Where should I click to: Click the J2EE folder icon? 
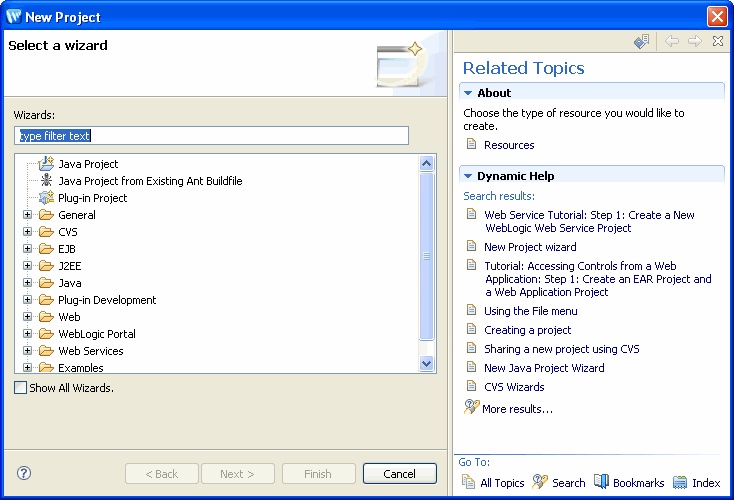click(46, 266)
